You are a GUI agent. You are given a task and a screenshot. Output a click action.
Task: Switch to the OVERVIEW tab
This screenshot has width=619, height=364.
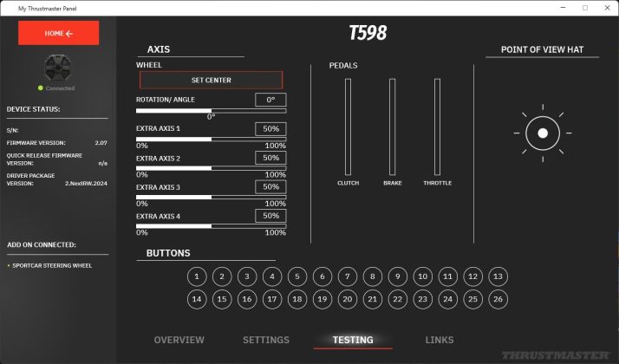click(x=179, y=340)
